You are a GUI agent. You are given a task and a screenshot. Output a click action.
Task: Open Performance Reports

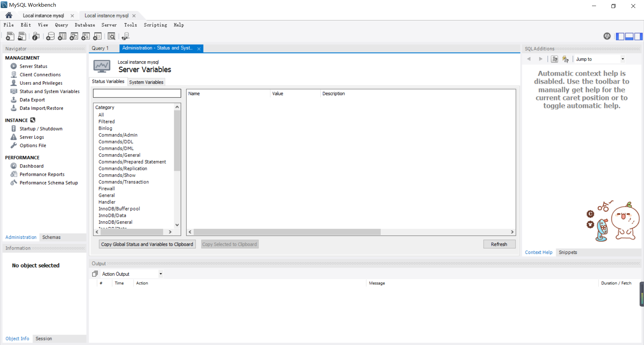click(x=42, y=174)
